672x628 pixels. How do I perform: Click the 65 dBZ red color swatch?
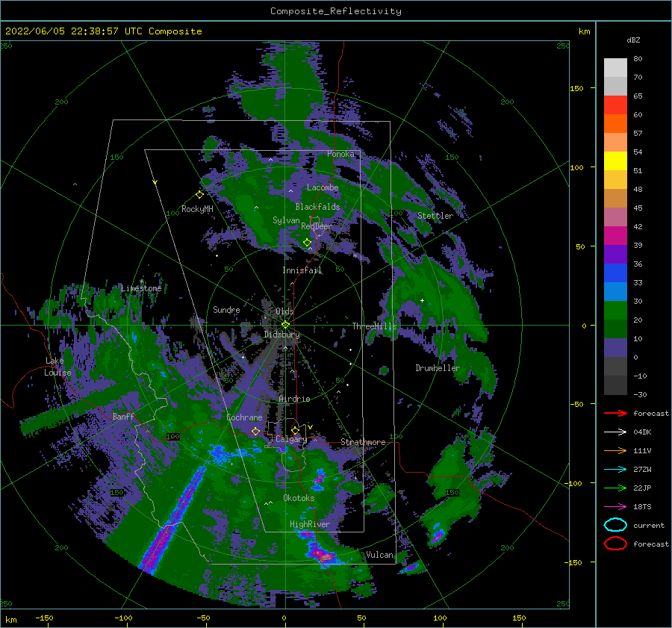point(615,105)
